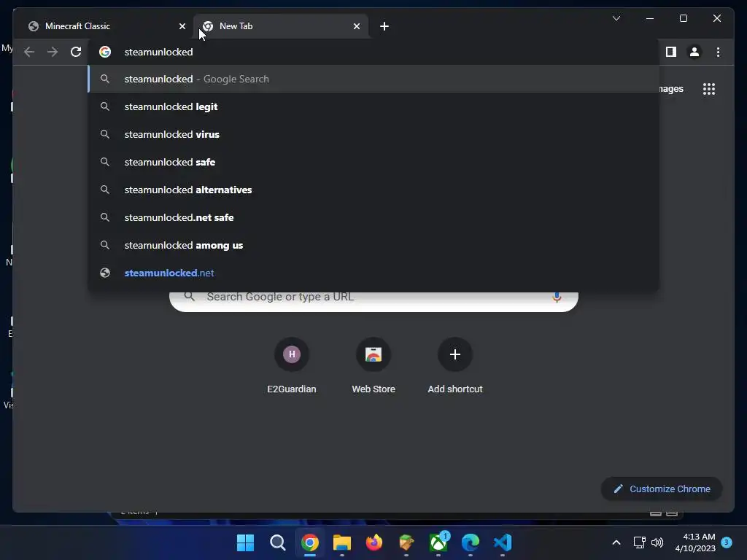The width and height of the screenshot is (747, 560).
Task: Show hidden system tray icons
Action: [616, 542]
